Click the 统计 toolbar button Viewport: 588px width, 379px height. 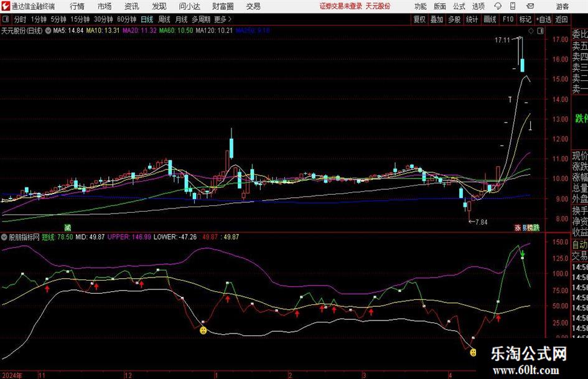click(472, 19)
